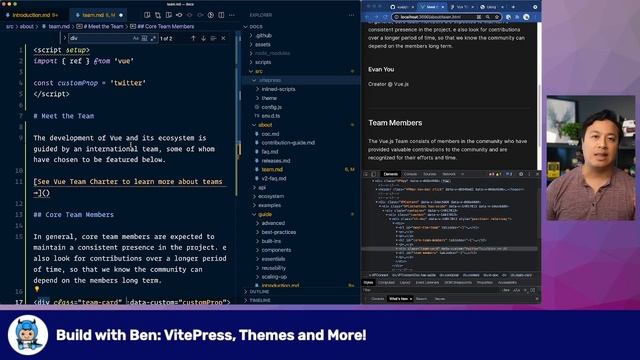This screenshot has width=640, height=360.
Task: Go to previous find match arrow
Action: click(x=193, y=38)
